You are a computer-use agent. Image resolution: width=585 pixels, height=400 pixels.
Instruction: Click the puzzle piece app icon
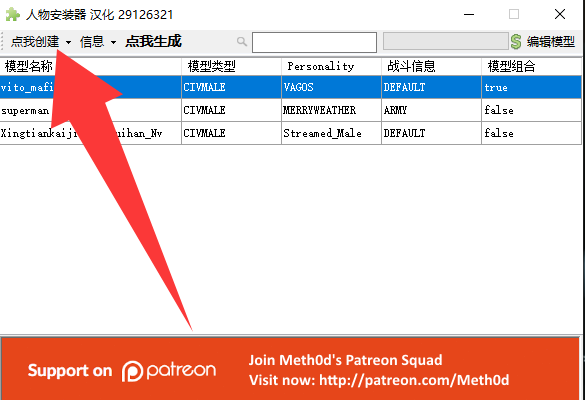pos(13,15)
